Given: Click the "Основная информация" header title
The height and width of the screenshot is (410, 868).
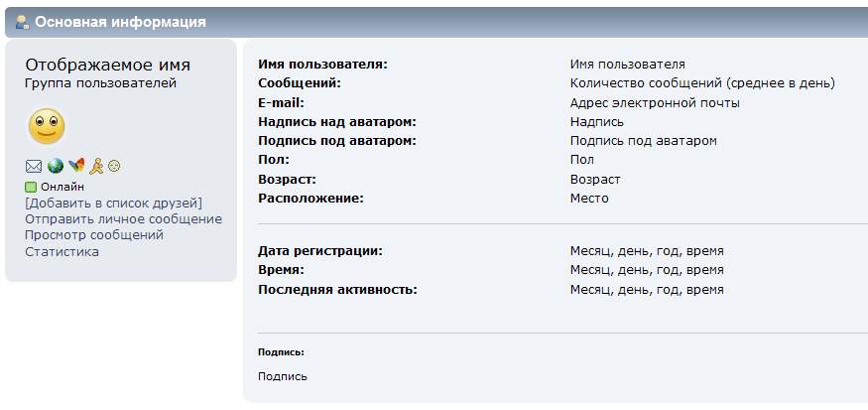Looking at the screenshot, I should [121, 22].
